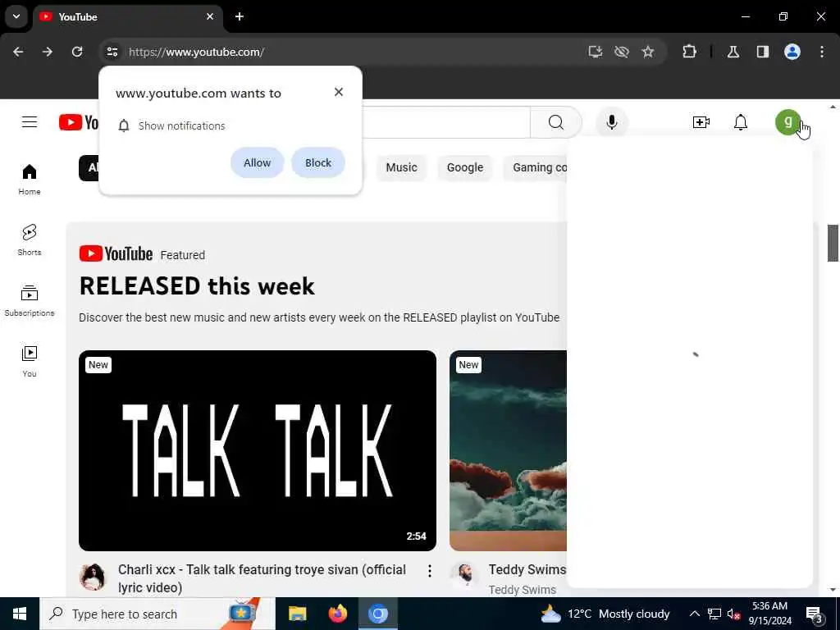Open the network tray icon
This screenshot has height=630, width=840.
pos(714,614)
